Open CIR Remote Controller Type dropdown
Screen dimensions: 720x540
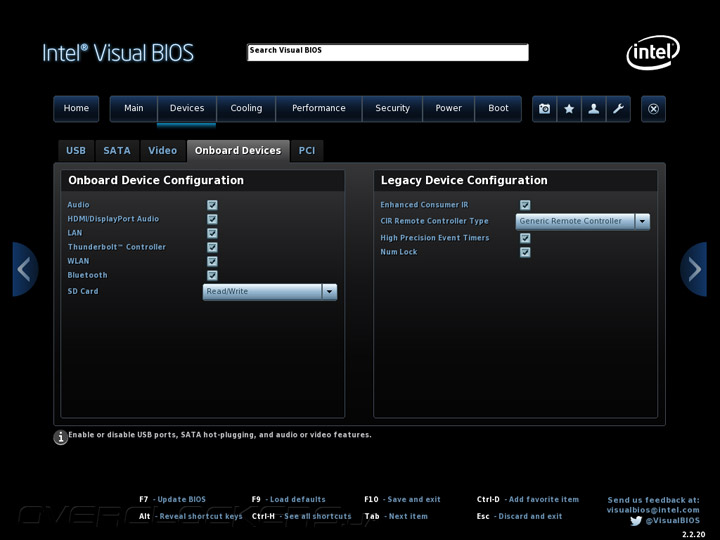(x=583, y=221)
